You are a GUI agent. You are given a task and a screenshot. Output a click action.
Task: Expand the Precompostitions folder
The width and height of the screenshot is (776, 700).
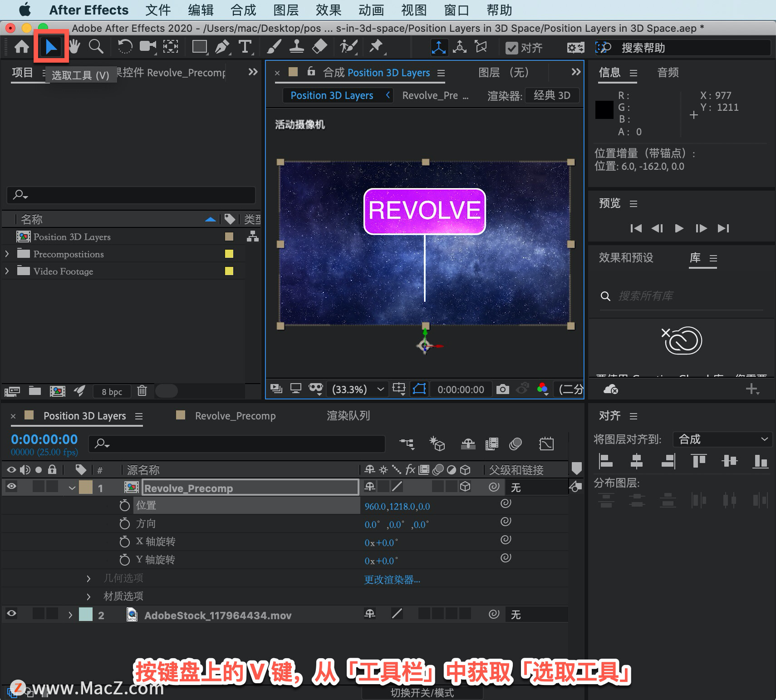click(x=7, y=254)
